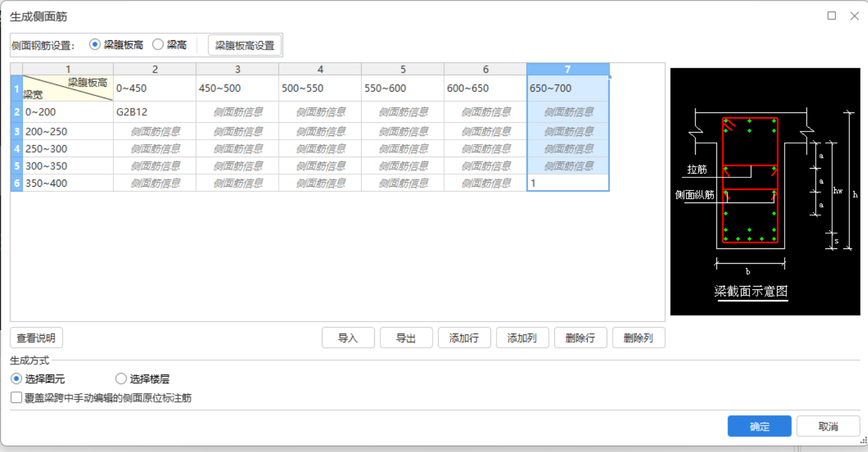Select column header 7
This screenshot has height=452, width=868.
568,69
